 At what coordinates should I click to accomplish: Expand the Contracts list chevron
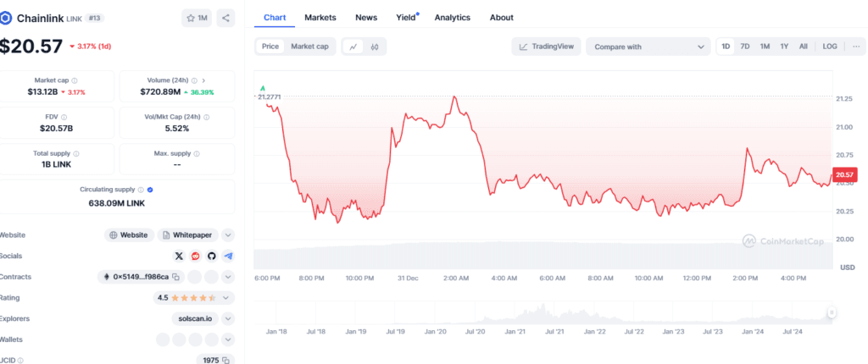pyautogui.click(x=228, y=277)
